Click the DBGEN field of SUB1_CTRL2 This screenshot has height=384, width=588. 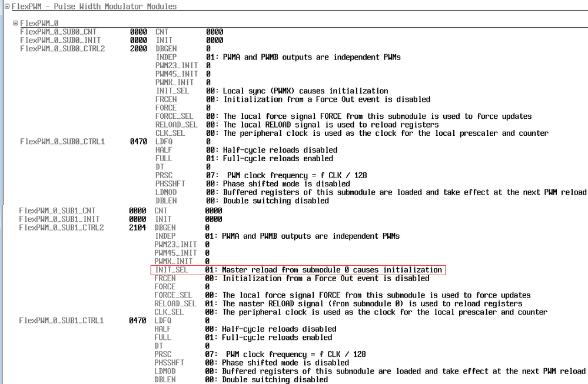(x=165, y=228)
